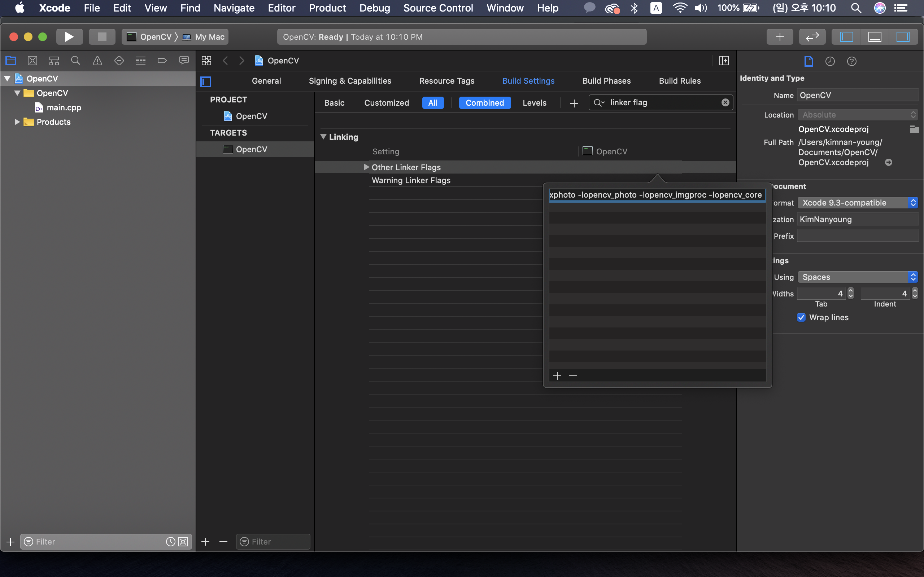Image resolution: width=924 pixels, height=577 pixels.
Task: Uncheck the Wrap lines checkbox
Action: coord(801,317)
